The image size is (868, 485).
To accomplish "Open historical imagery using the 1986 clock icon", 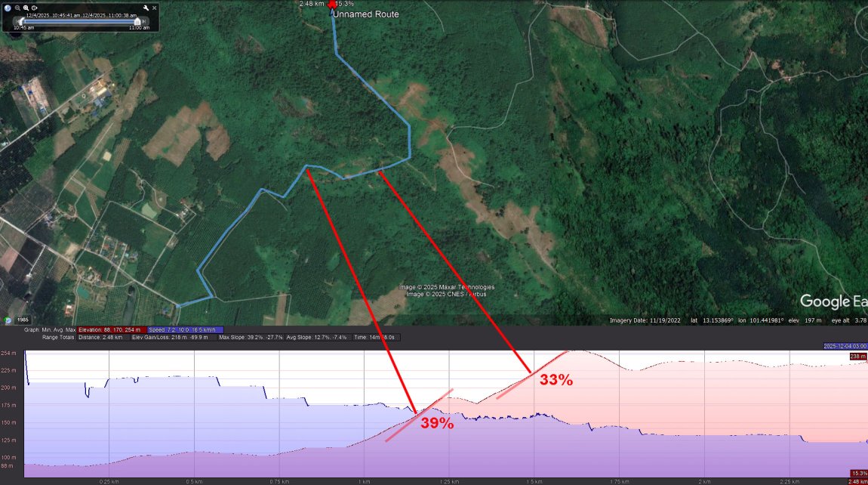I will pyautogui.click(x=8, y=320).
